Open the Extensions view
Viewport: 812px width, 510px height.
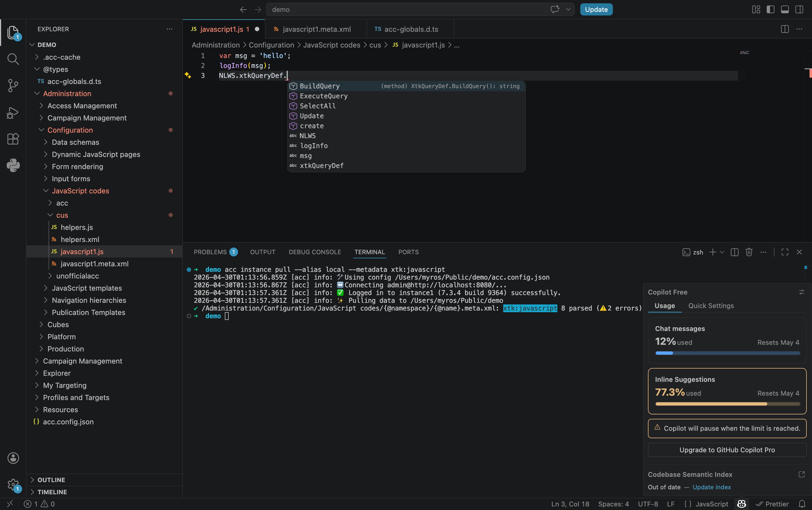13,139
